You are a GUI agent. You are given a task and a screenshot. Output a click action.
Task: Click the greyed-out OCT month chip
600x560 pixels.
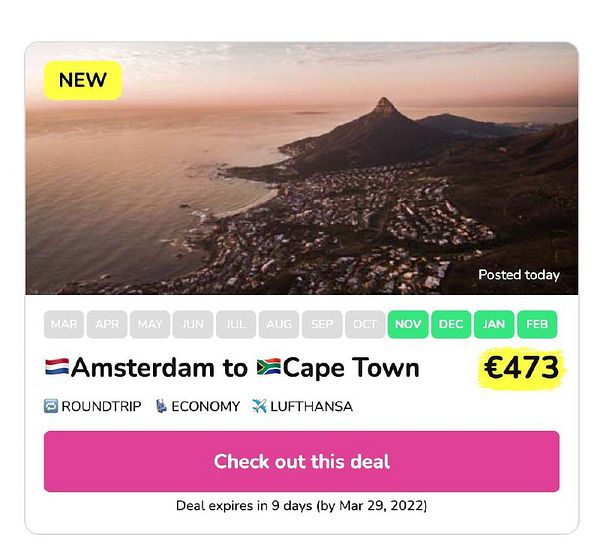coord(365,324)
